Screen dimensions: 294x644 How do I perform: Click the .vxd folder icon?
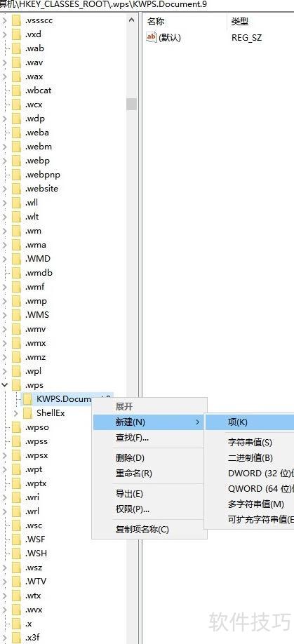[x=16, y=34]
